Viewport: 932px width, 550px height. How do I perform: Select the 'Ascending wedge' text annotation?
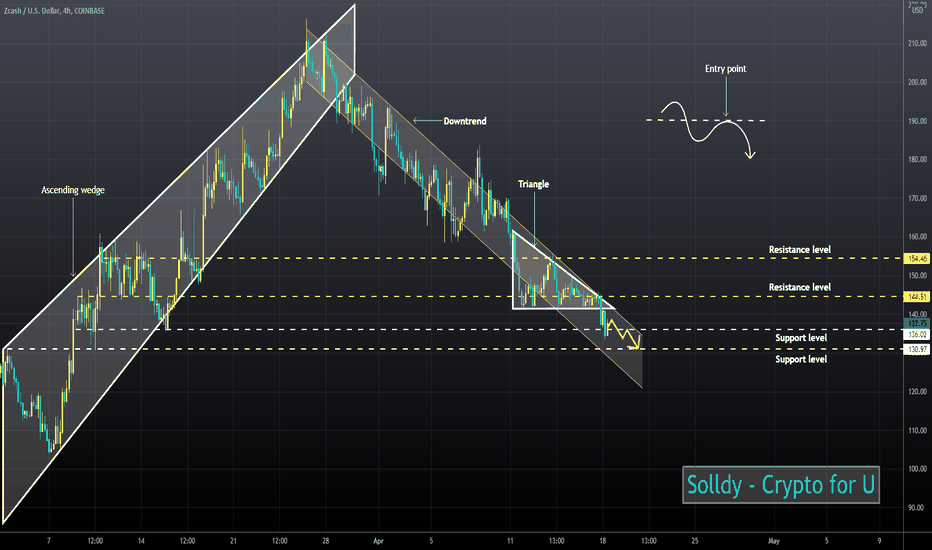pos(73,190)
